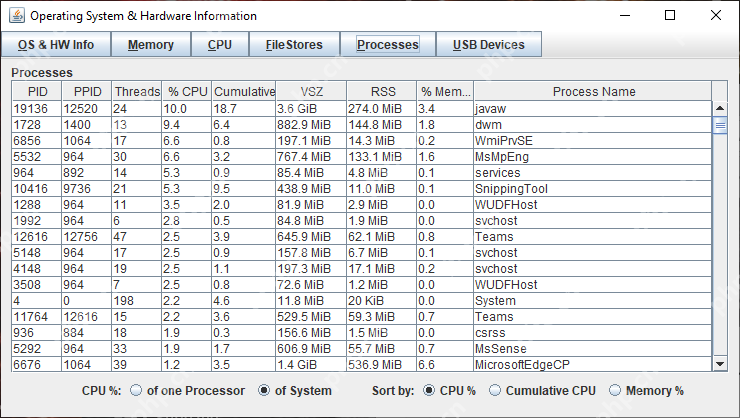Open the CPU tab
This screenshot has width=740, height=418.
coord(220,45)
